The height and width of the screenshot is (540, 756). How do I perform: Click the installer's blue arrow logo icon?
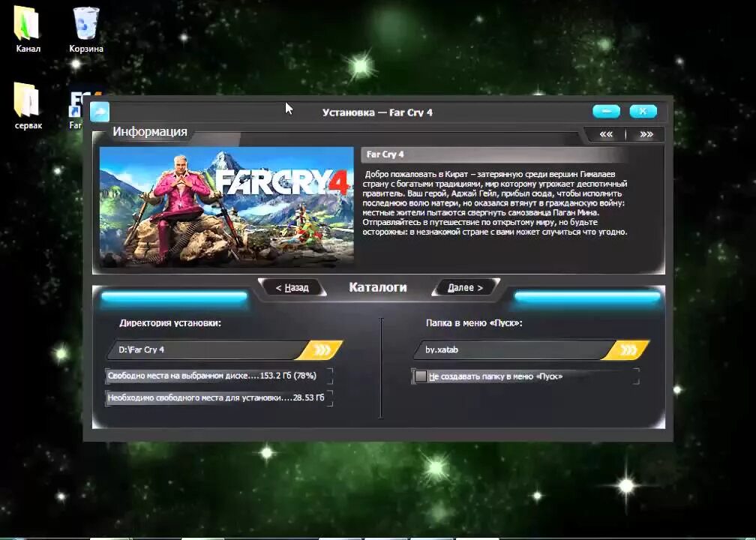click(x=100, y=112)
